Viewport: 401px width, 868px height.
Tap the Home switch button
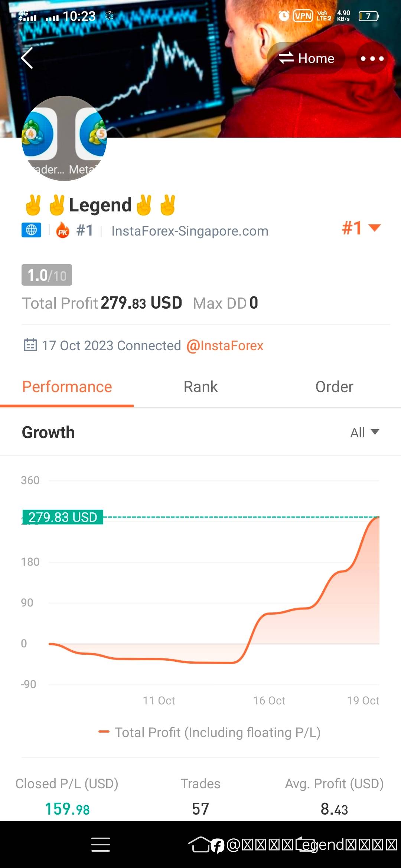point(306,58)
